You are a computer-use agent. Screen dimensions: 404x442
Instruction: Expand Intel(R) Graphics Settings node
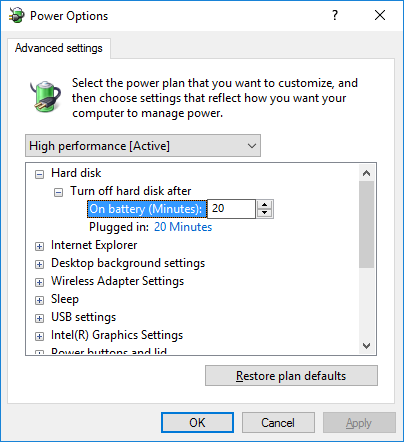pyautogui.click(x=39, y=336)
